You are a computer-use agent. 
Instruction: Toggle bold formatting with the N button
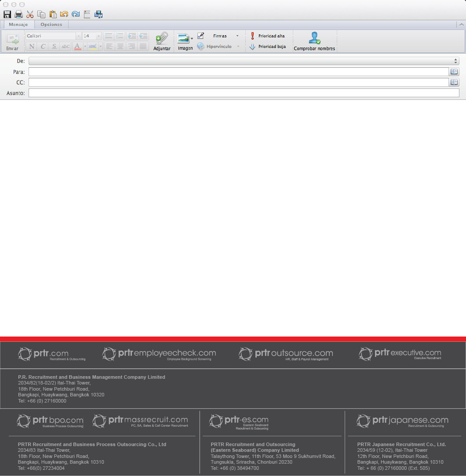[32, 47]
